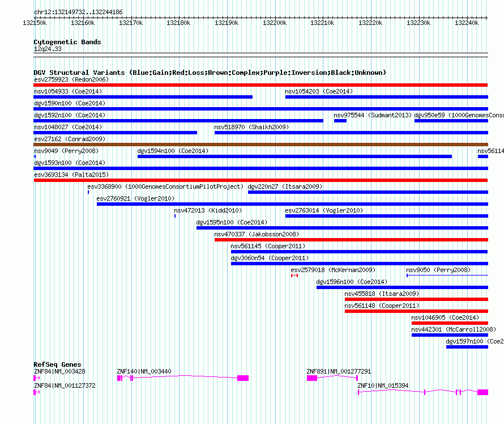The width and height of the screenshot is (504, 424).
Task: Click the esv2759923 (Redon2006) red loss bar
Action: coord(260,85)
